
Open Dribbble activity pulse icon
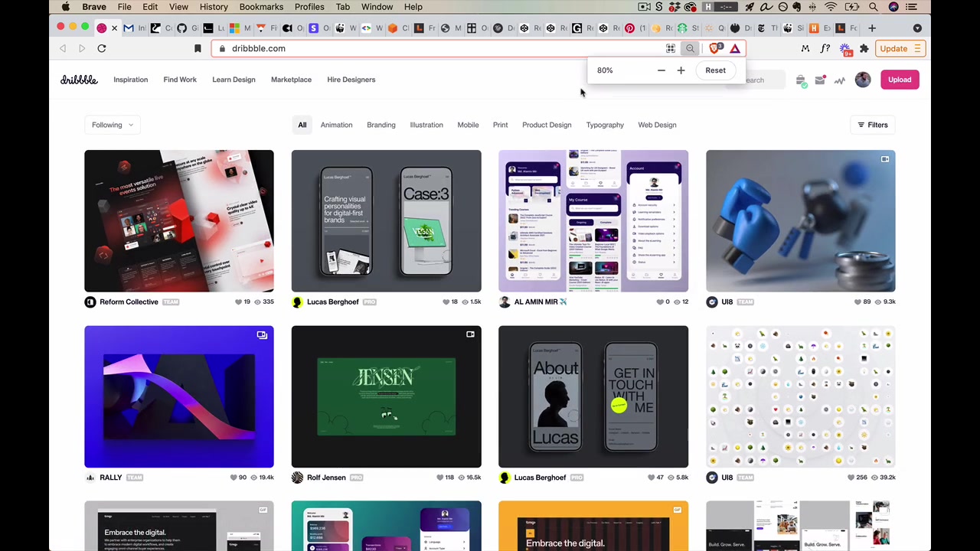click(840, 80)
